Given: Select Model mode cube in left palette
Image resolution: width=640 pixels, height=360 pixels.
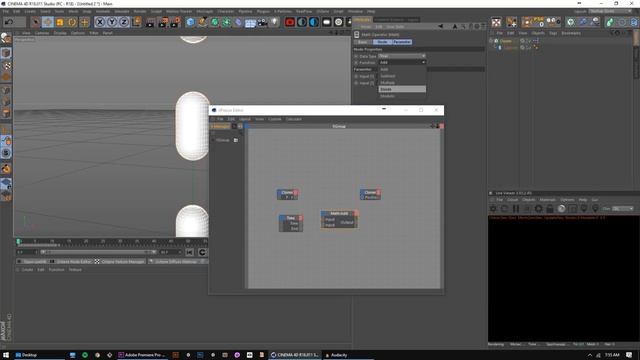Looking at the screenshot, I should click(x=6, y=53).
